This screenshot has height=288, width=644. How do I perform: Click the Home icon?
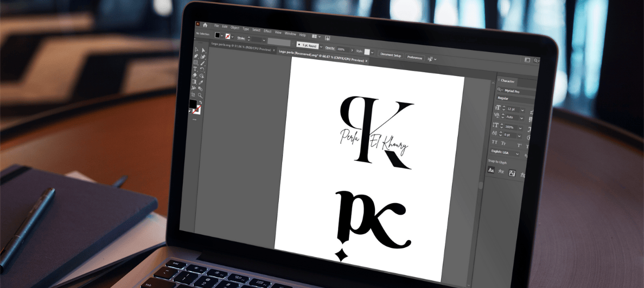tap(205, 25)
